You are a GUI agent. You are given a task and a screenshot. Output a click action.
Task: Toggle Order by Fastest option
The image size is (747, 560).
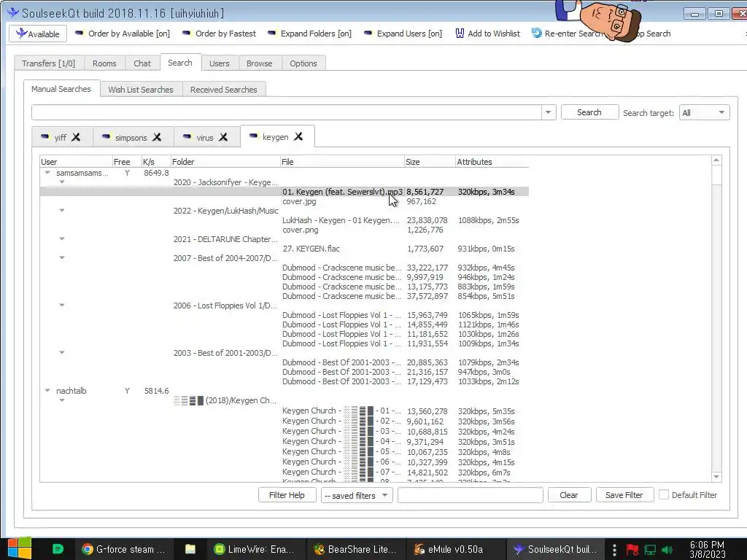click(x=219, y=34)
